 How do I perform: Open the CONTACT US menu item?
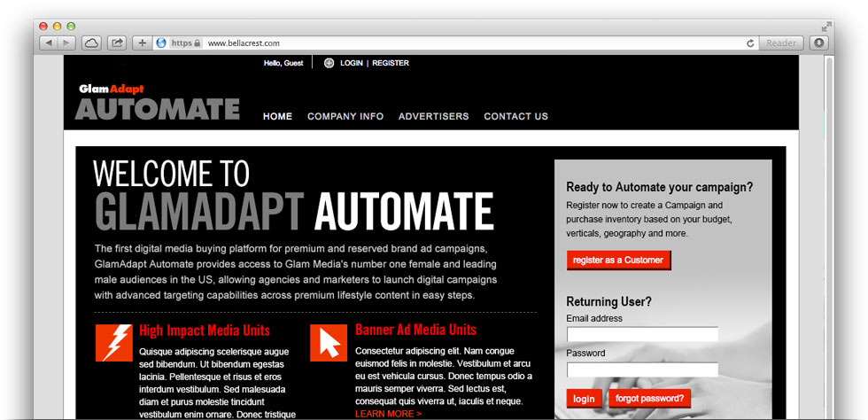pyautogui.click(x=515, y=116)
